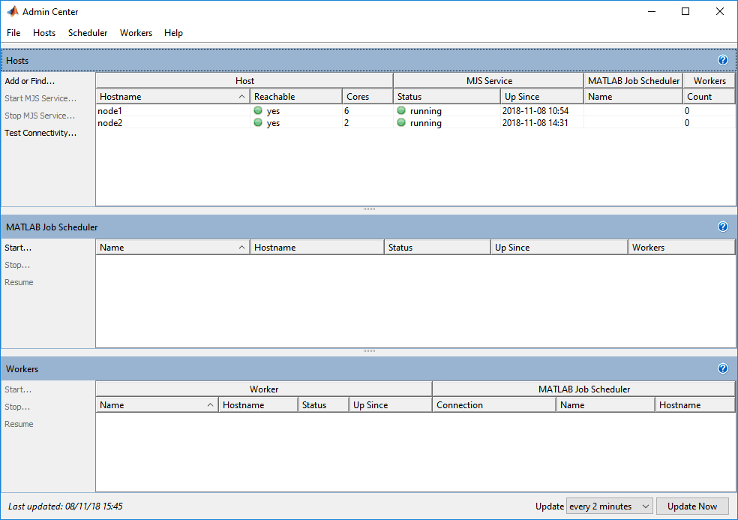The height and width of the screenshot is (520, 738).
Task: Click Resume in Workers panel
Action: click(19, 424)
